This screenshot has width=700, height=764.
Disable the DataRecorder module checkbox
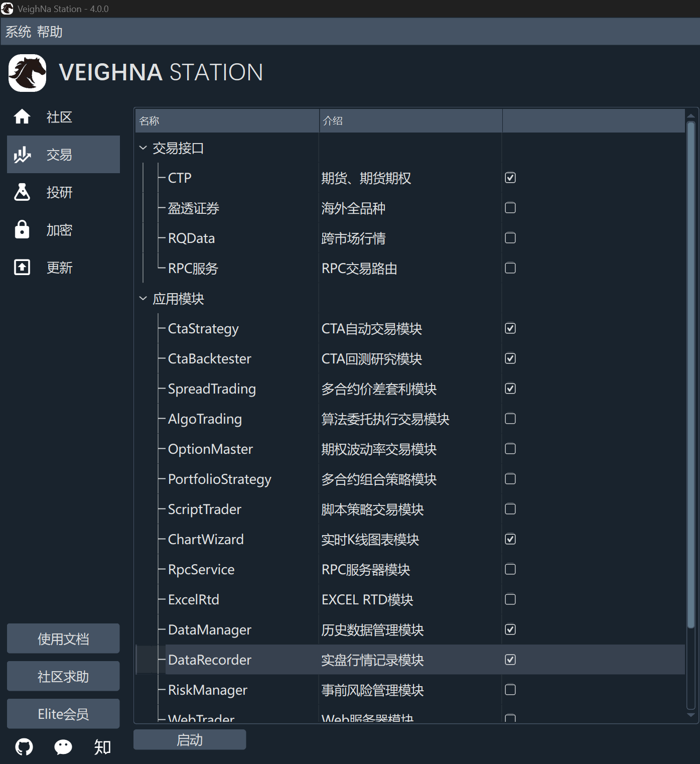(x=510, y=660)
